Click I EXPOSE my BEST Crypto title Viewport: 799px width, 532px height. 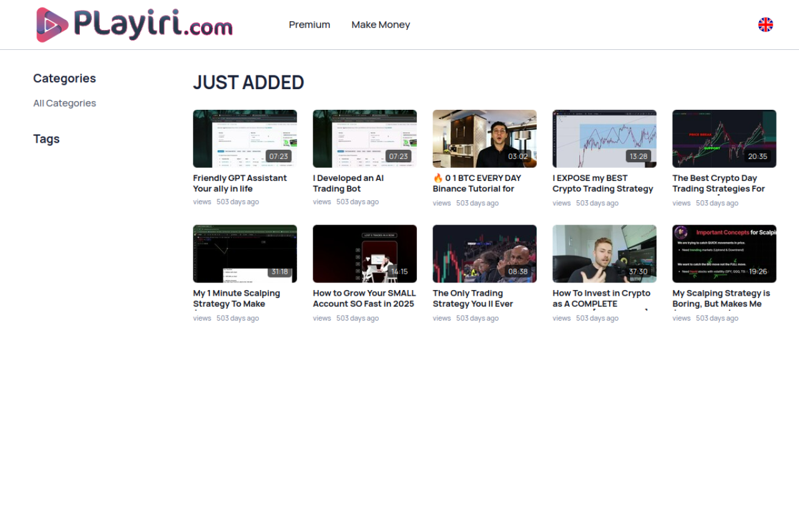602,183
